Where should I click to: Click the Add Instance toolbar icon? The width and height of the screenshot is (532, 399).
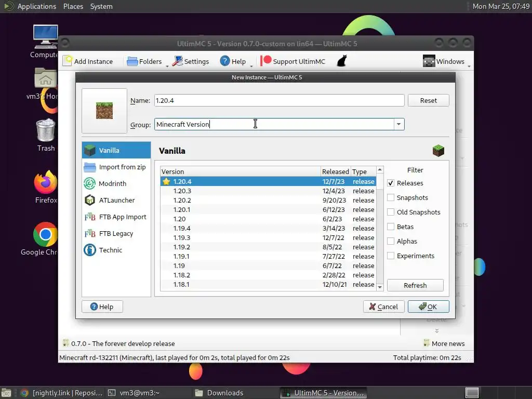pos(68,61)
